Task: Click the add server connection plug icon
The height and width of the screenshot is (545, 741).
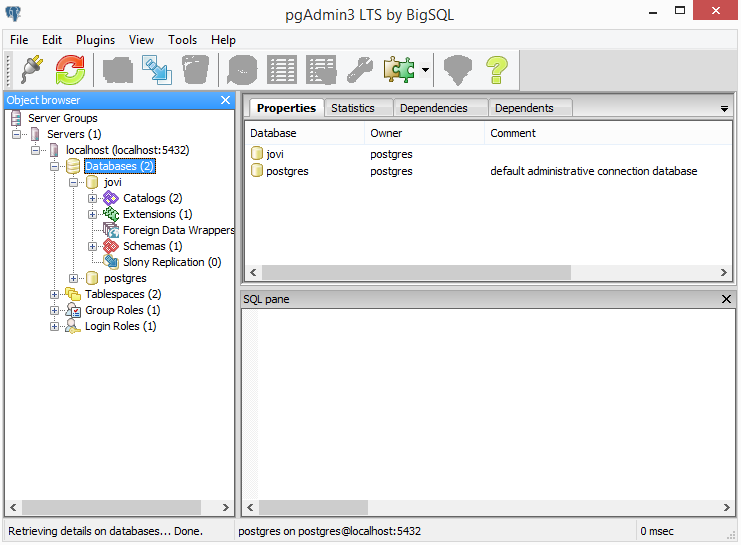Action: pos(31,70)
